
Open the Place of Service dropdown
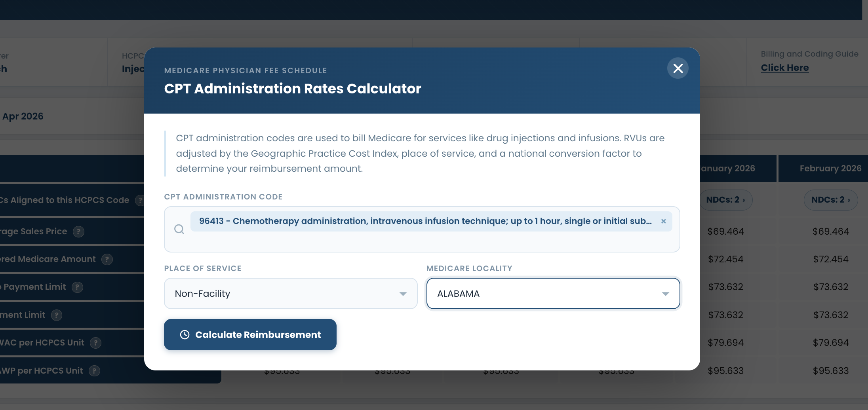(291, 294)
